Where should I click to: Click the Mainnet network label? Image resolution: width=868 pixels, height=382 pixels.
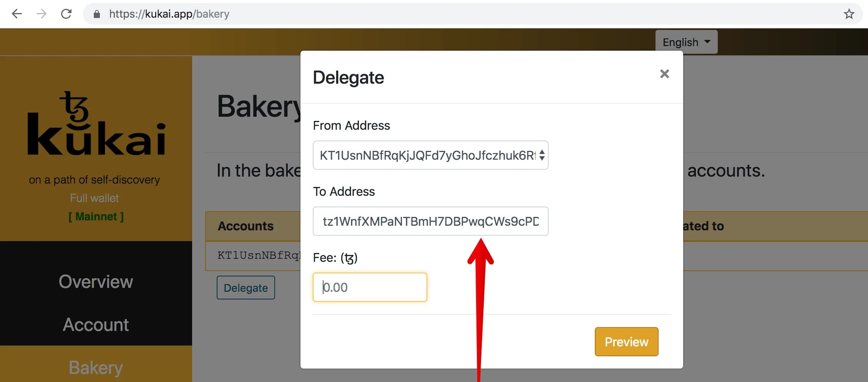tap(96, 217)
